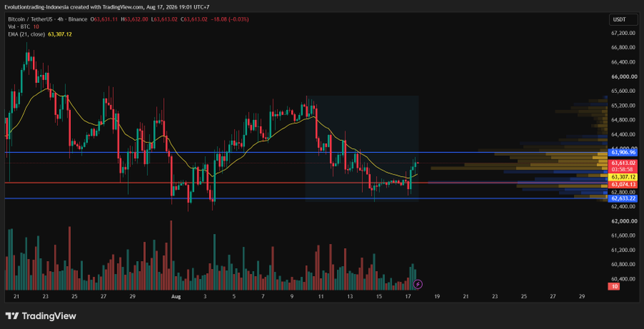644x329 pixels.
Task: Click the 62,000.00 price axis label
Action: pyautogui.click(x=624, y=221)
